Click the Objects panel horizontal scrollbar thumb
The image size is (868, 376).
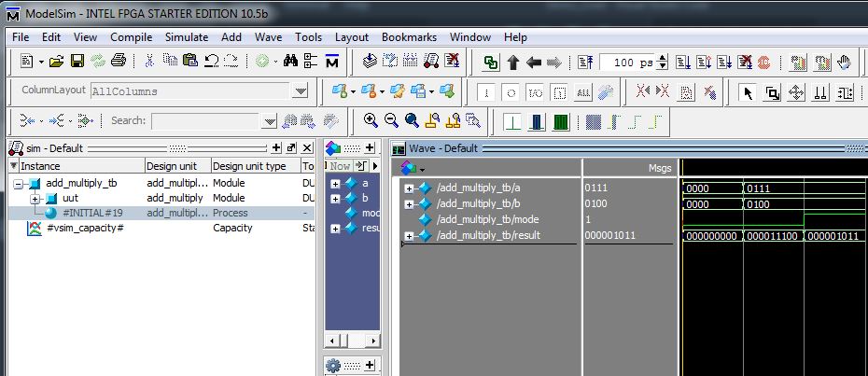(343, 341)
